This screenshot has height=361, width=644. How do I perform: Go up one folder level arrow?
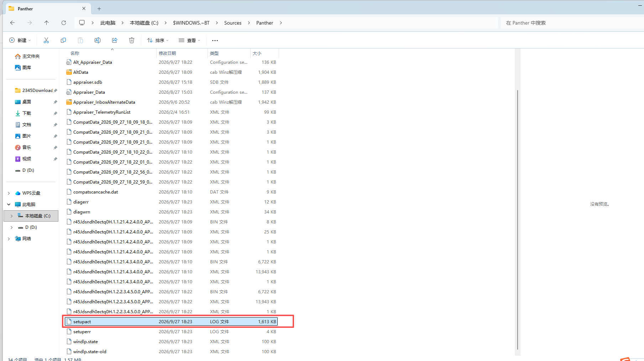[x=46, y=23]
